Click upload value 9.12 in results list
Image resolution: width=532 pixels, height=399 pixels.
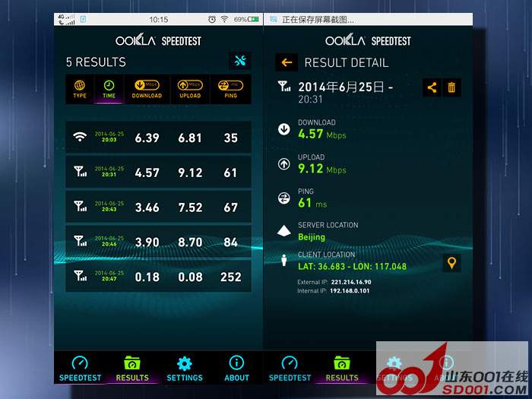click(x=190, y=173)
